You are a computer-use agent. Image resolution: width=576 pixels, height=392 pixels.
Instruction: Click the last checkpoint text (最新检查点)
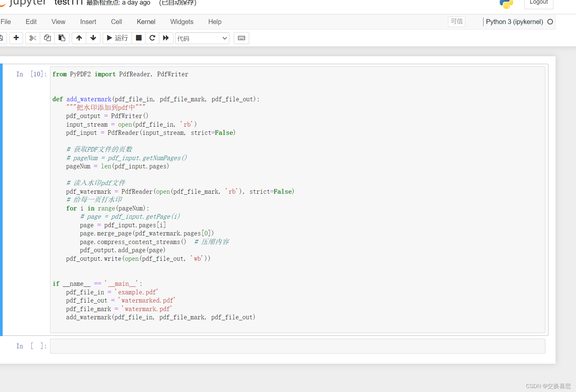118,3
